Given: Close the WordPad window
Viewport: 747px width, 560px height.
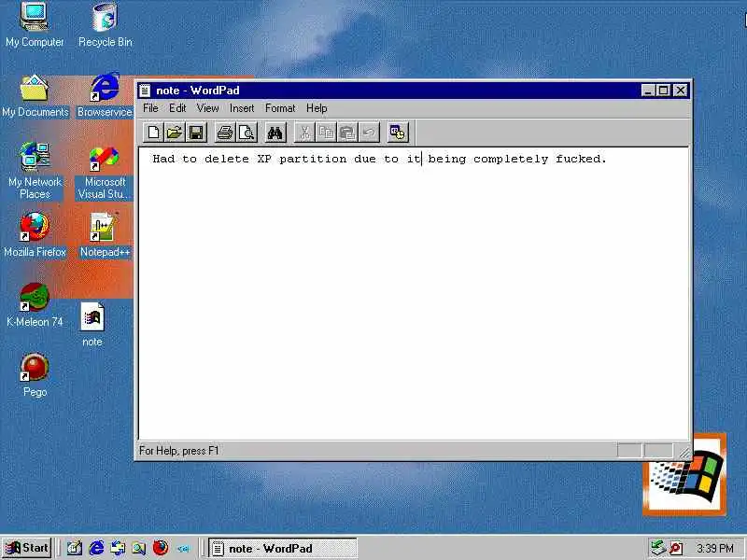Looking at the screenshot, I should (x=681, y=91).
